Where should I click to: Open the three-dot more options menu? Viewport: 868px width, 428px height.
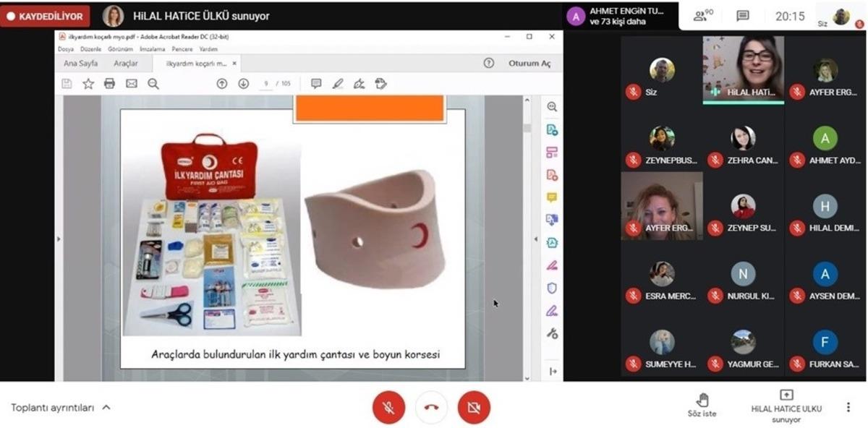[848, 407]
